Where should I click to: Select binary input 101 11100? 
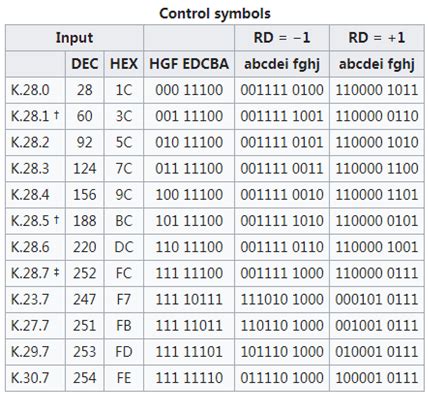click(189, 221)
